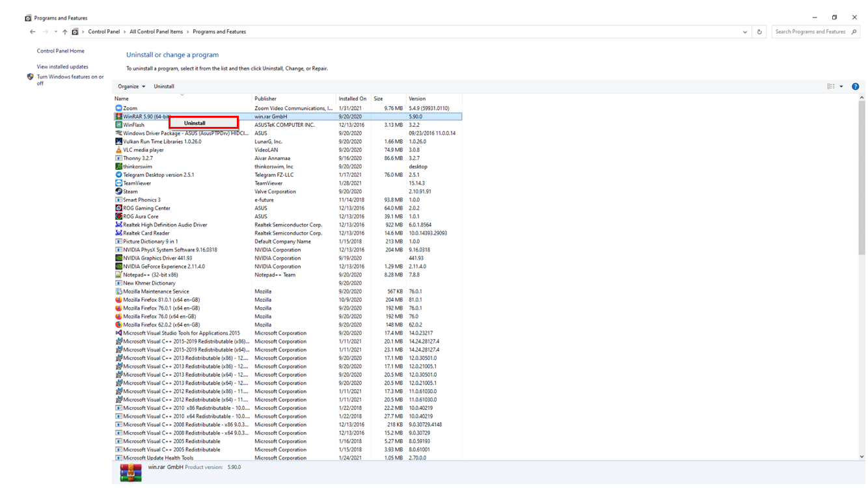Select the "Smart Phonics 3" entry
868x488 pixels.
tap(288, 200)
